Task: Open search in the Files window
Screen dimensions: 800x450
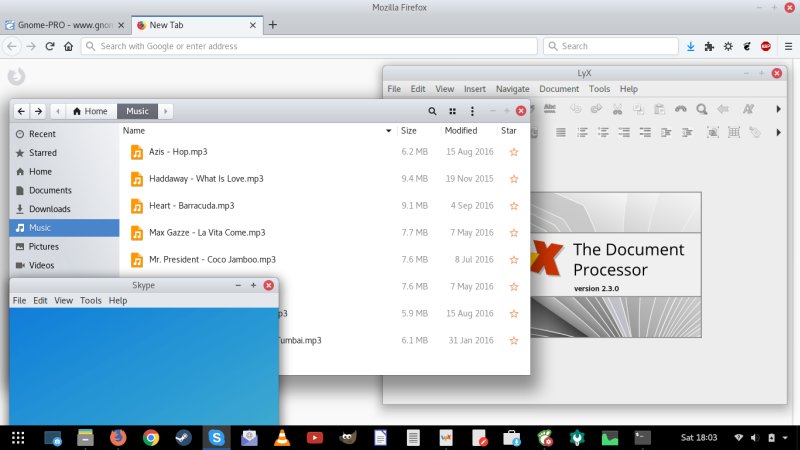Action: [x=432, y=111]
